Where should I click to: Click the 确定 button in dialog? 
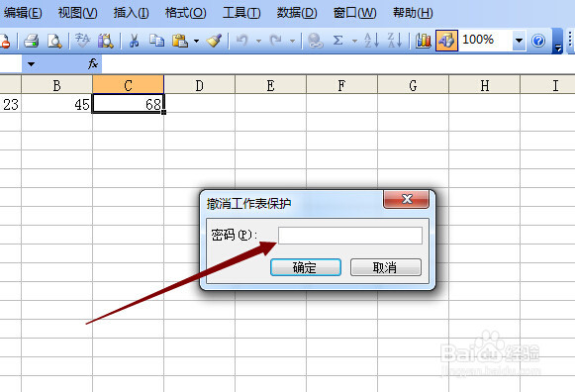pos(306,267)
